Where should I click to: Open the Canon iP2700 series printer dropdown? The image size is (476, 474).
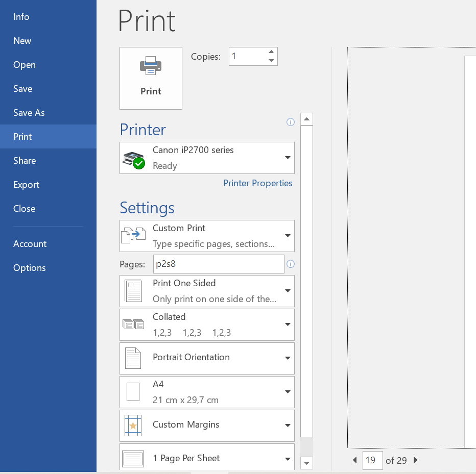tap(207, 158)
